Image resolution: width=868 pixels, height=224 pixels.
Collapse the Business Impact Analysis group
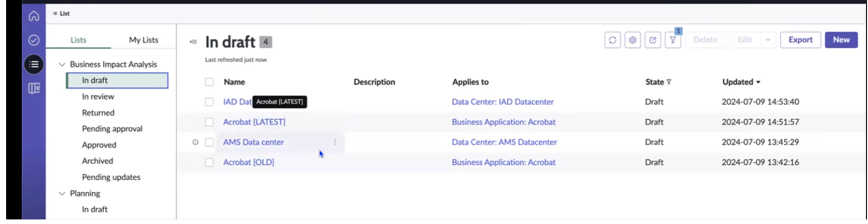coord(62,65)
